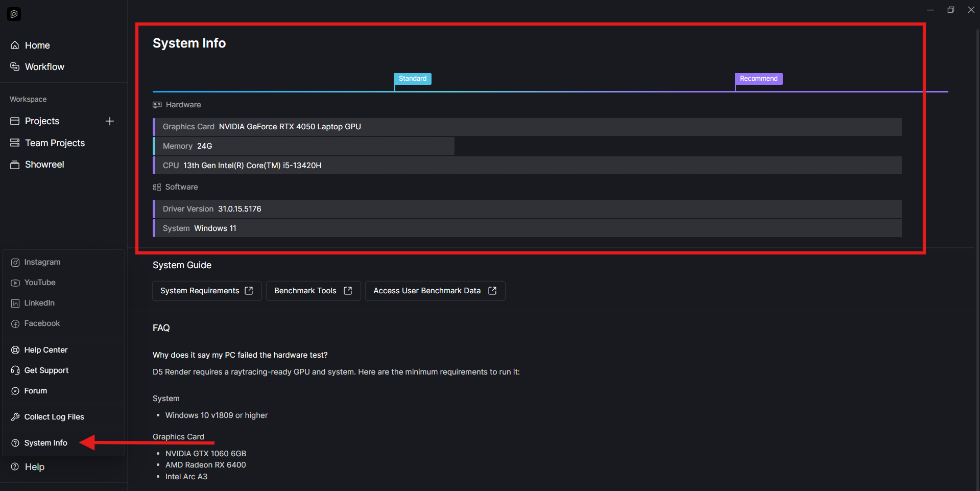Open the Instagram link in sidebar
This screenshot has width=980, height=491.
[42, 262]
